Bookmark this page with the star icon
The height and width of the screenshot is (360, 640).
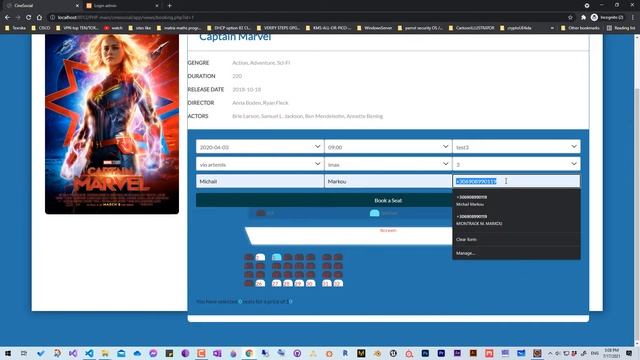[570, 18]
